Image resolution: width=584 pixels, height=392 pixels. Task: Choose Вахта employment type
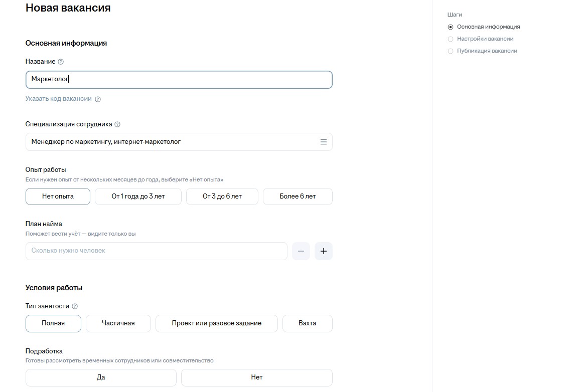point(307,323)
